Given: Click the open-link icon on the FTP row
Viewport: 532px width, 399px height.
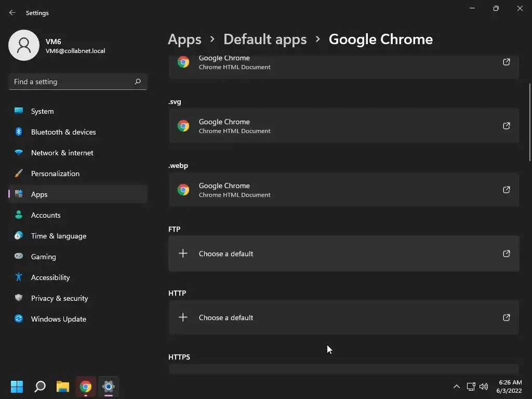Looking at the screenshot, I should click(x=506, y=254).
